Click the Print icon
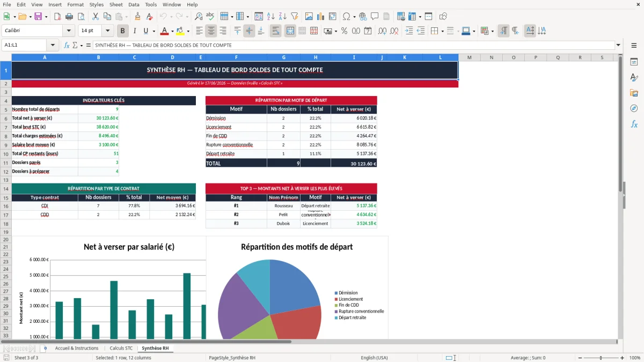This screenshot has width=644, height=362. click(x=70, y=17)
